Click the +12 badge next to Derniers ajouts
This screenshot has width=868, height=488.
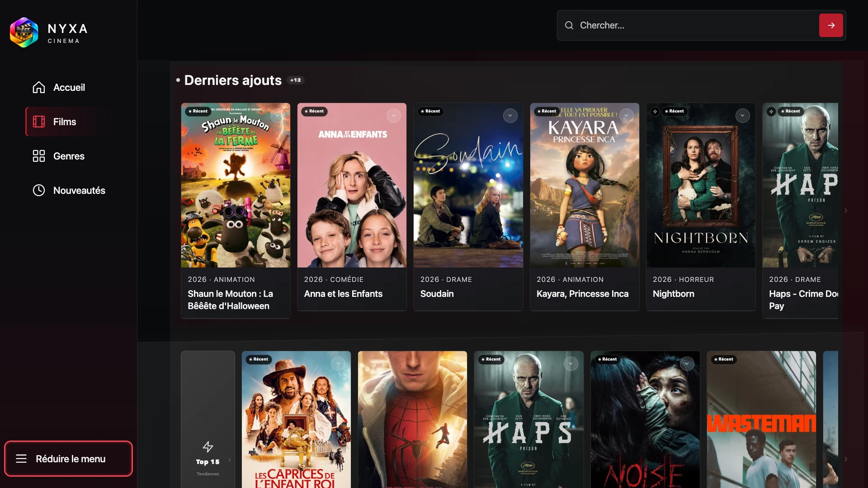point(296,80)
